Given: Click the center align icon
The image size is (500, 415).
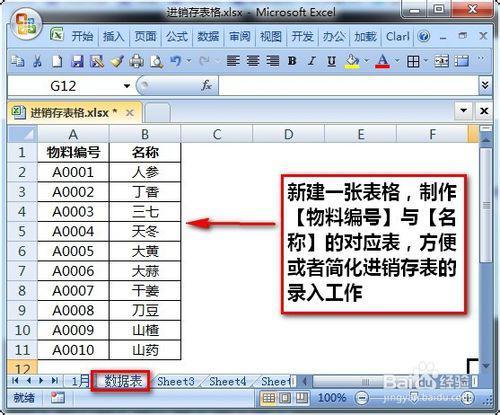Looking at the screenshot, I should (x=253, y=61).
